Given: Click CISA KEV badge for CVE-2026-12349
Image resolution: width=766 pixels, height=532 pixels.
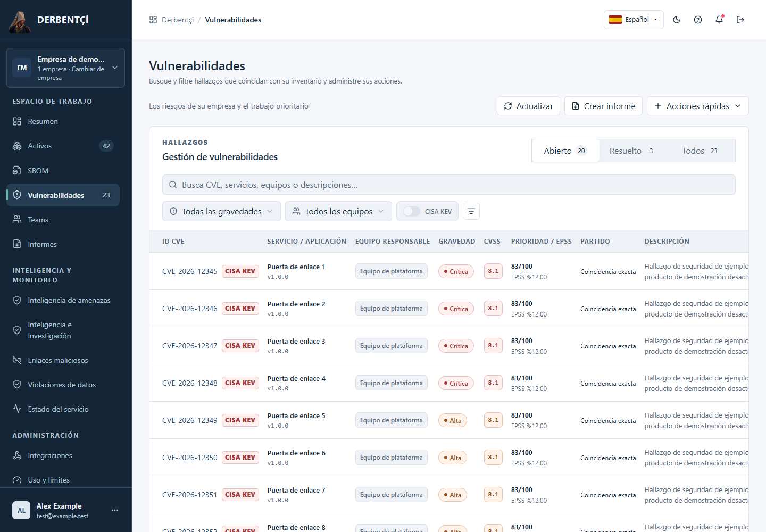Looking at the screenshot, I should [x=240, y=420].
